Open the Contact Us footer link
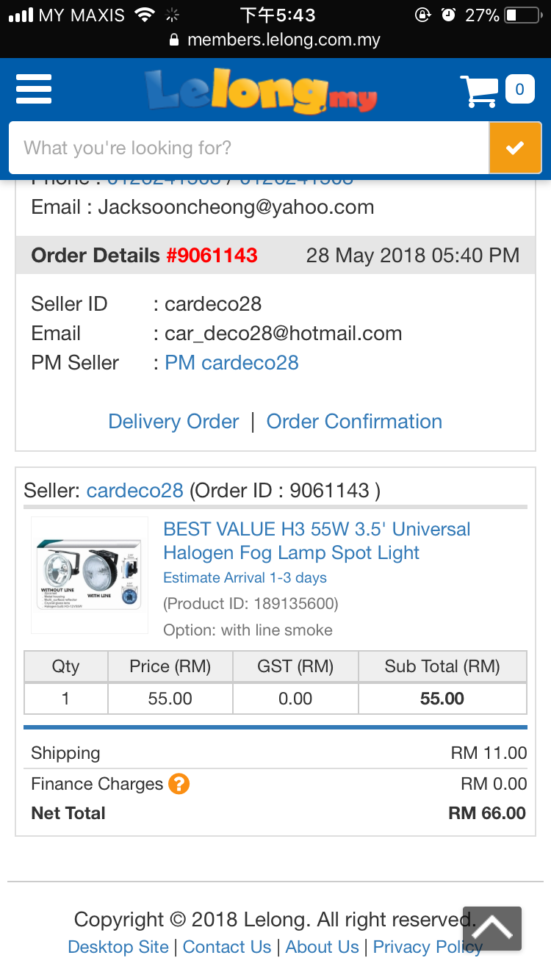 [x=227, y=947]
